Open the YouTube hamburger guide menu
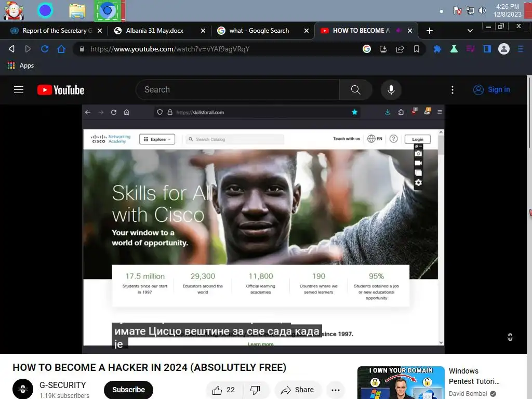The height and width of the screenshot is (399, 532). tap(19, 89)
